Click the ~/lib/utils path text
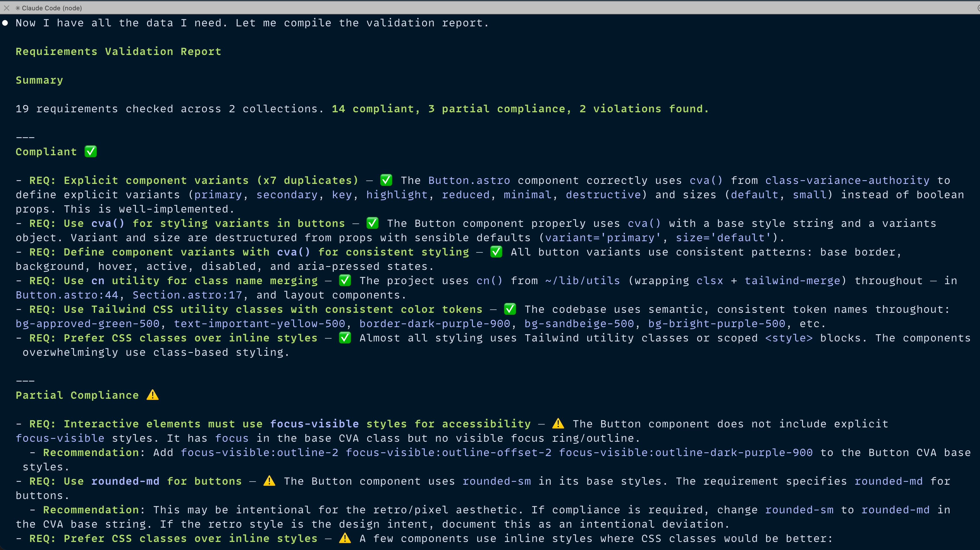This screenshot has width=980, height=550. [x=582, y=281]
